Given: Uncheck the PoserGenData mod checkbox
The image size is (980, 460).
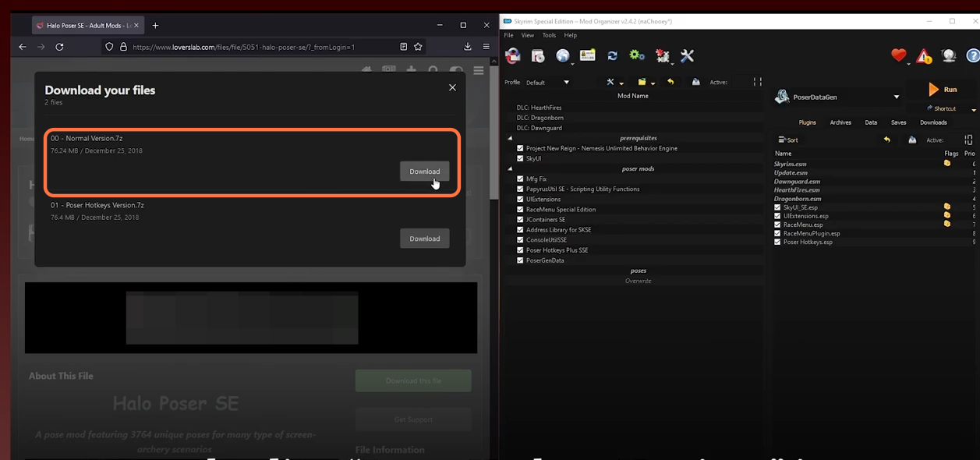Looking at the screenshot, I should click(520, 260).
